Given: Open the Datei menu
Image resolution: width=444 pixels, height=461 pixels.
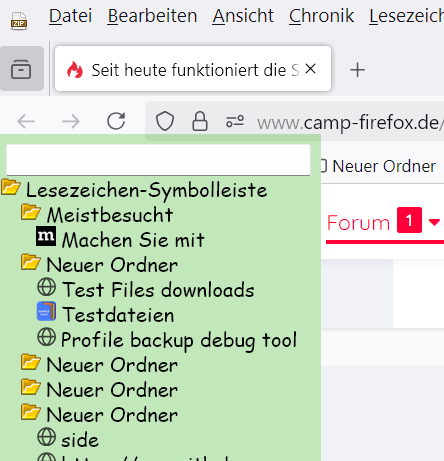Looking at the screenshot, I should tap(70, 16).
